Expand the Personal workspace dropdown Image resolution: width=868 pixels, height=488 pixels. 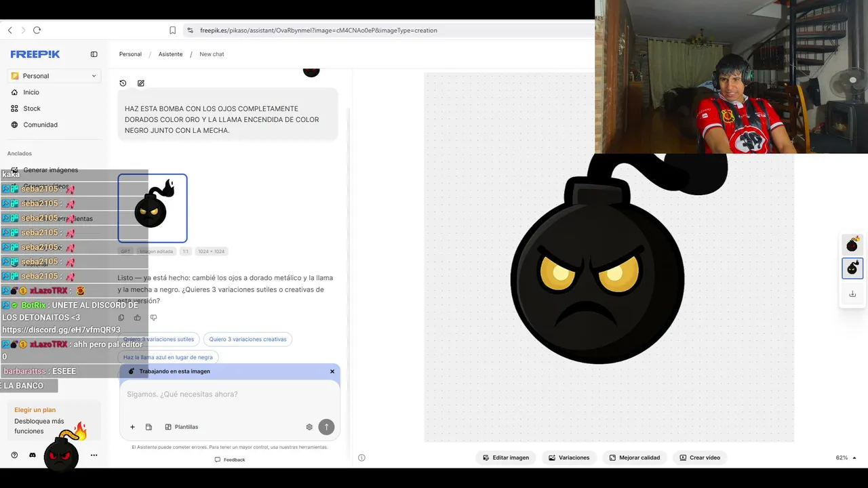54,76
